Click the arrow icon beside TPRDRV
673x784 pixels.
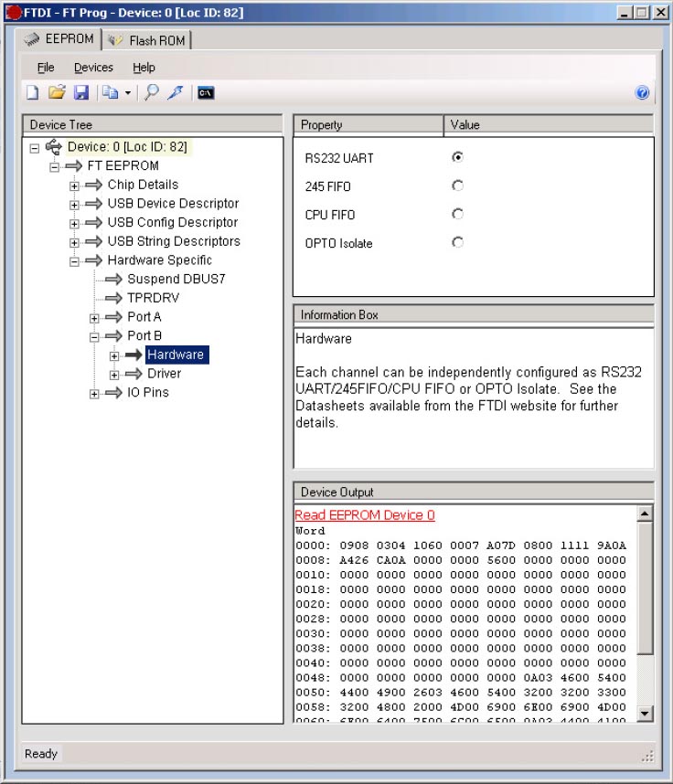[x=113, y=298]
